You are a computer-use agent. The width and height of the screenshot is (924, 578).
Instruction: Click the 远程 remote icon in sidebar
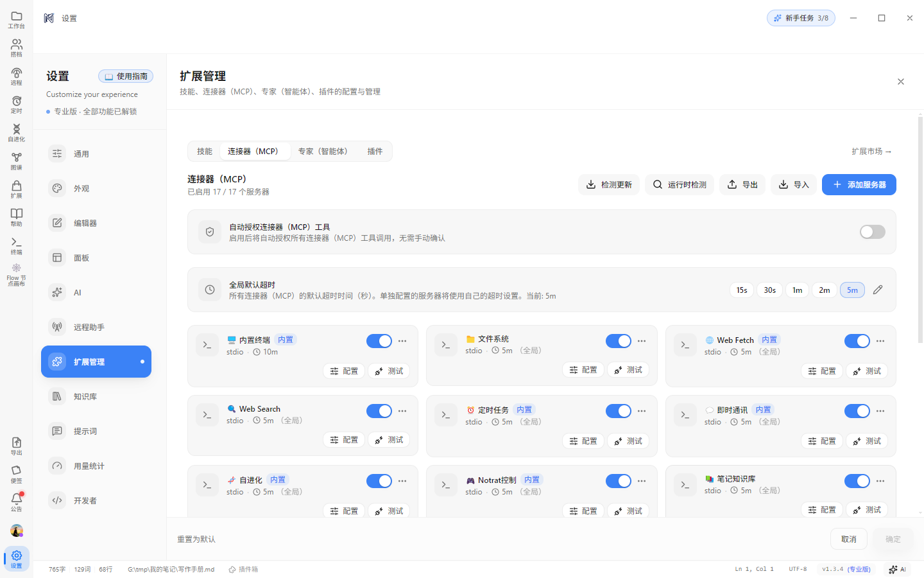click(x=17, y=76)
